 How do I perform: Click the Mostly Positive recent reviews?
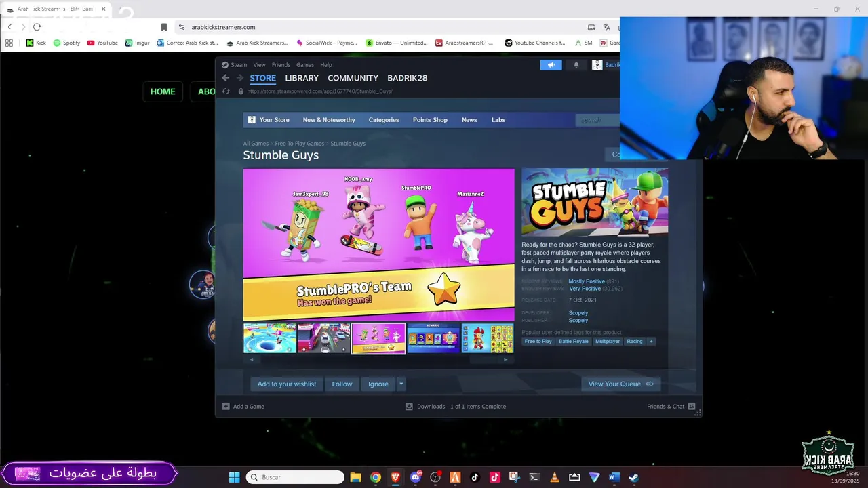point(587,281)
